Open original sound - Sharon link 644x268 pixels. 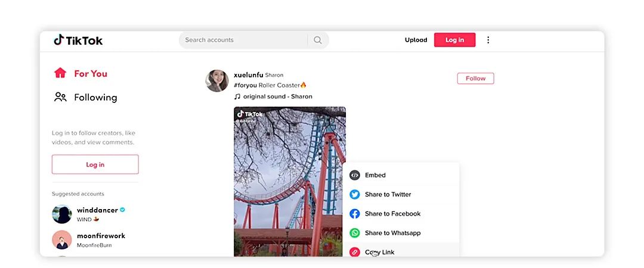click(x=278, y=96)
